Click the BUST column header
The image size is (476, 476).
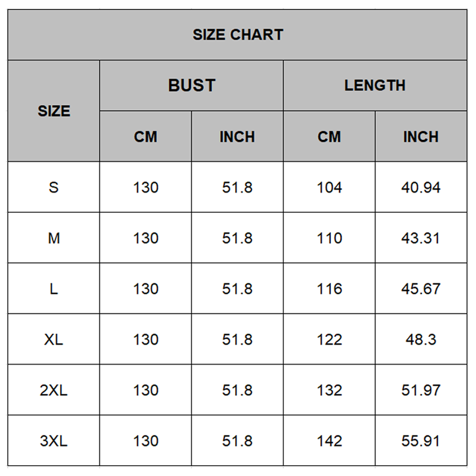[x=192, y=85]
